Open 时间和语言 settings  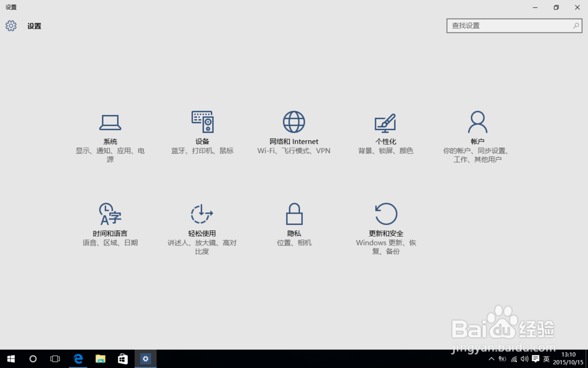(110, 223)
